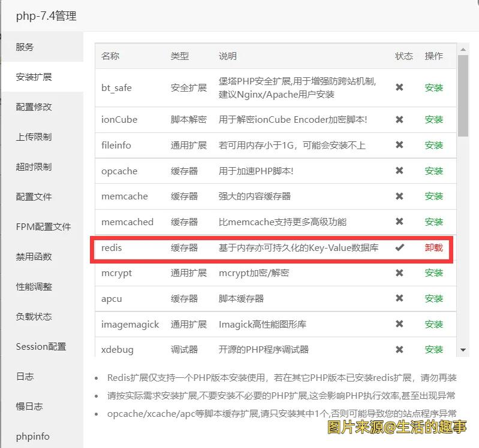The height and width of the screenshot is (448, 479).
Task: Click the X status icon for opcache
Action: tap(399, 171)
